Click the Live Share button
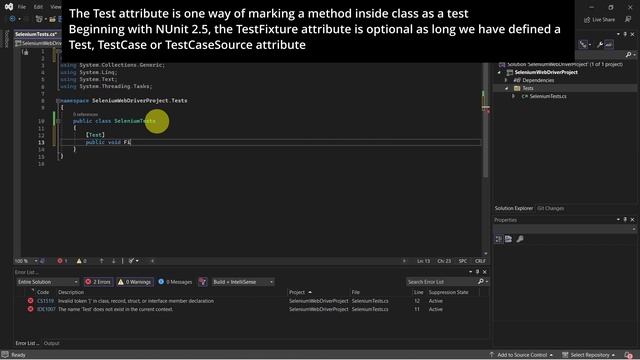Screen dimensions: 640x360 pyautogui.click(x=599, y=20)
